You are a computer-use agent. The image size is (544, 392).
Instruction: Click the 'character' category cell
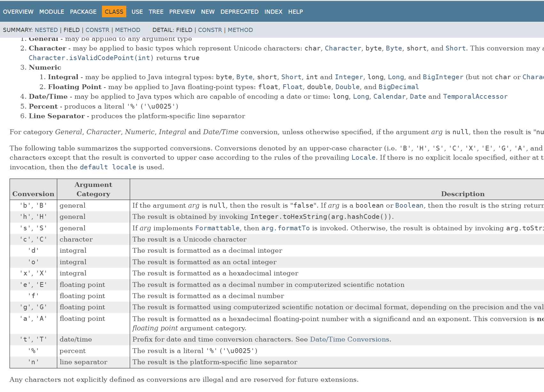coord(93,239)
